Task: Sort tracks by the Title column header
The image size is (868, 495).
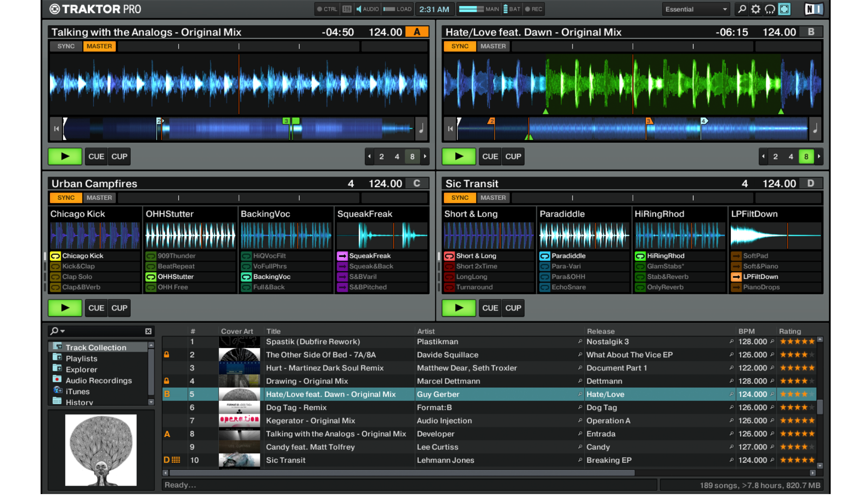Action: coord(273,331)
